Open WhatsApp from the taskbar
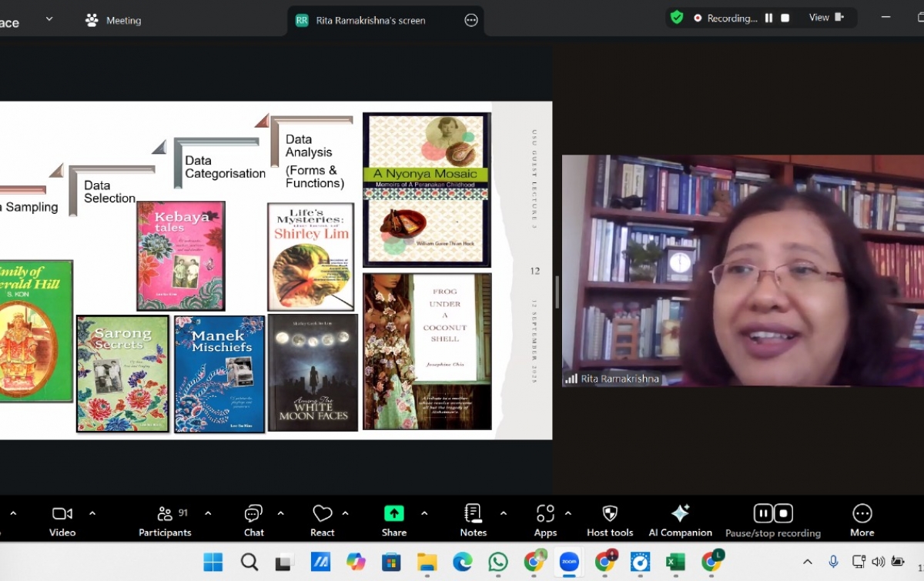 (498, 562)
